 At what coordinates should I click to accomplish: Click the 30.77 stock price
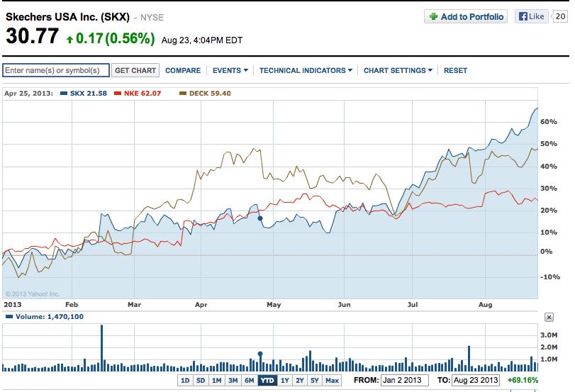tap(33, 36)
